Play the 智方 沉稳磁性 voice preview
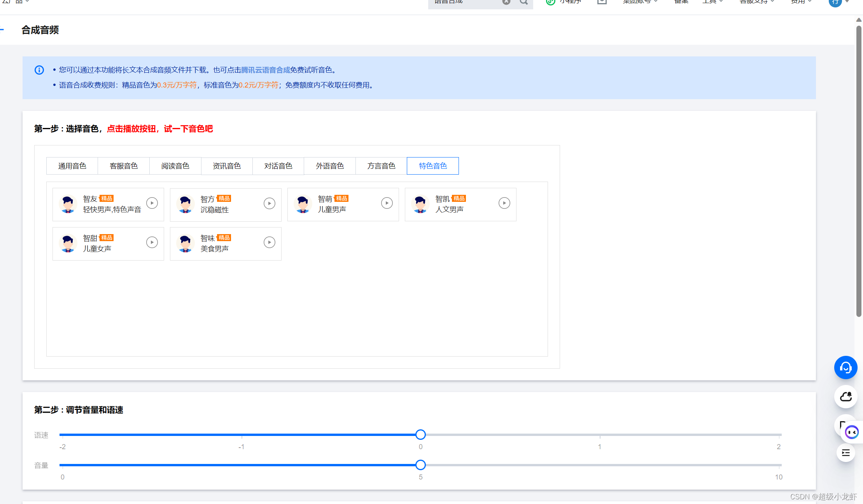Image resolution: width=863 pixels, height=504 pixels. pyautogui.click(x=270, y=203)
